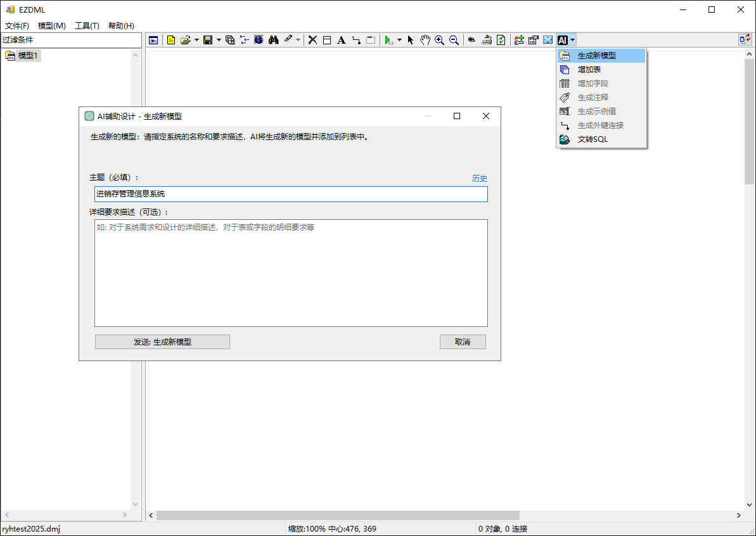Open the 模型(M) menu

coord(52,26)
